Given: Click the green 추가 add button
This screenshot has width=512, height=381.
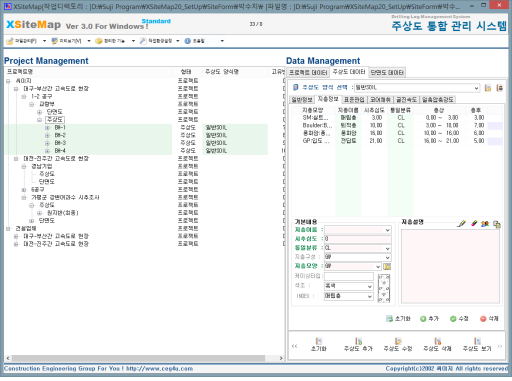Looking at the screenshot, I should 429,319.
